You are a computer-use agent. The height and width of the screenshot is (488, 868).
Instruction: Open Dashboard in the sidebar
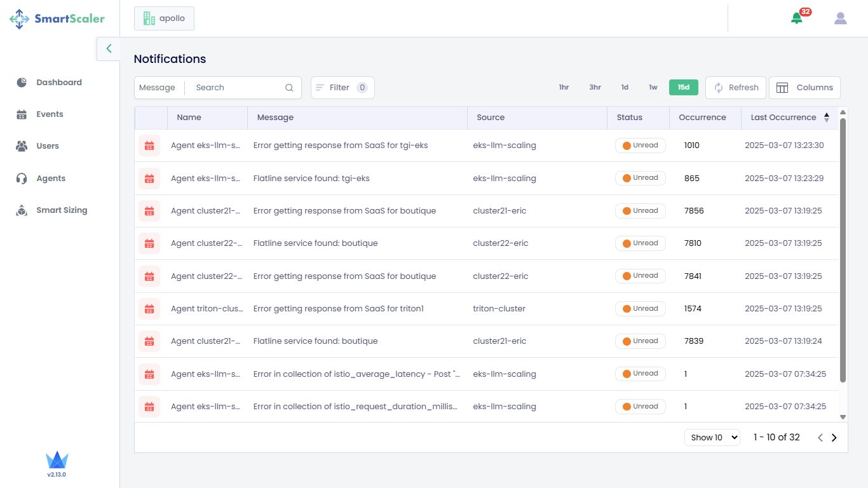point(59,83)
